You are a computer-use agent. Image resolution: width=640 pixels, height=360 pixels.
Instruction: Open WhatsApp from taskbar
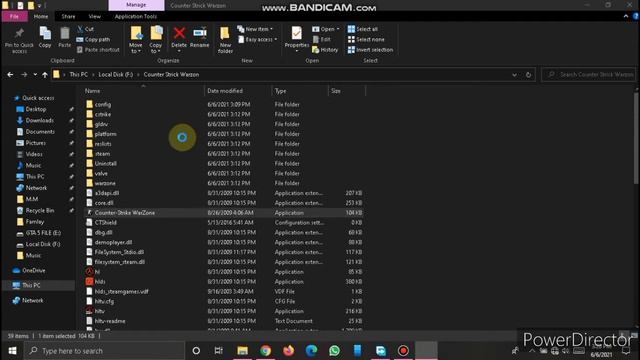point(334,351)
